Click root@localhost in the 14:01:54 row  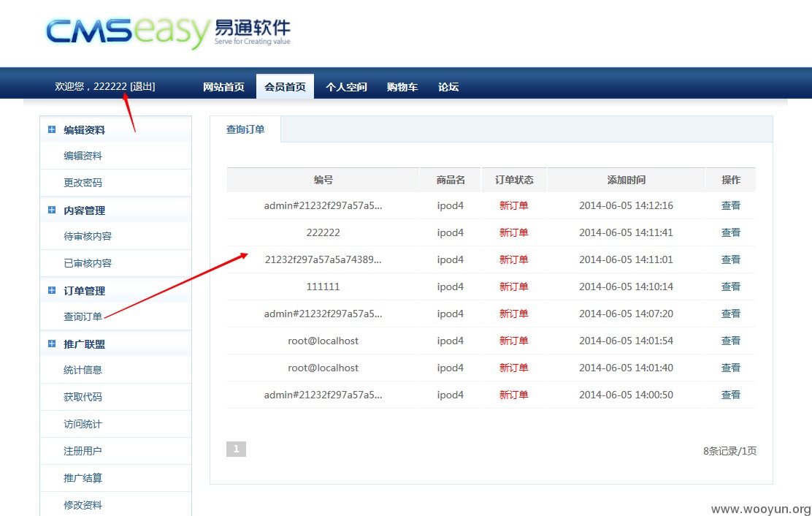click(323, 341)
